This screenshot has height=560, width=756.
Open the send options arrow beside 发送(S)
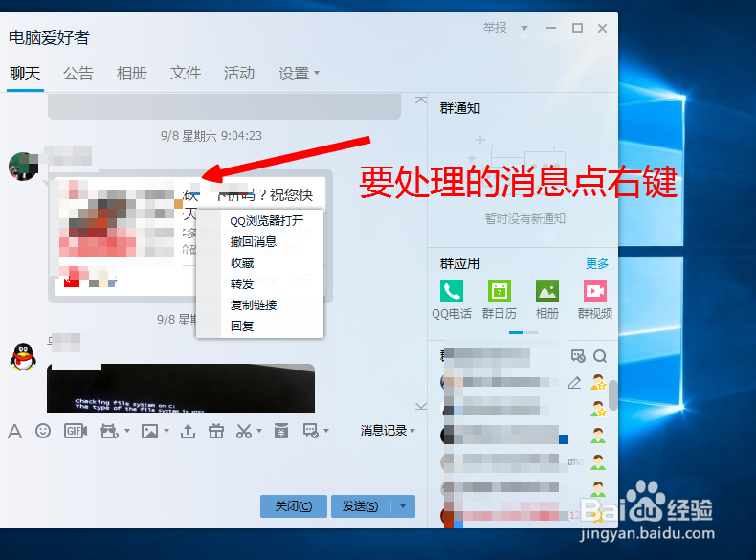tap(403, 506)
